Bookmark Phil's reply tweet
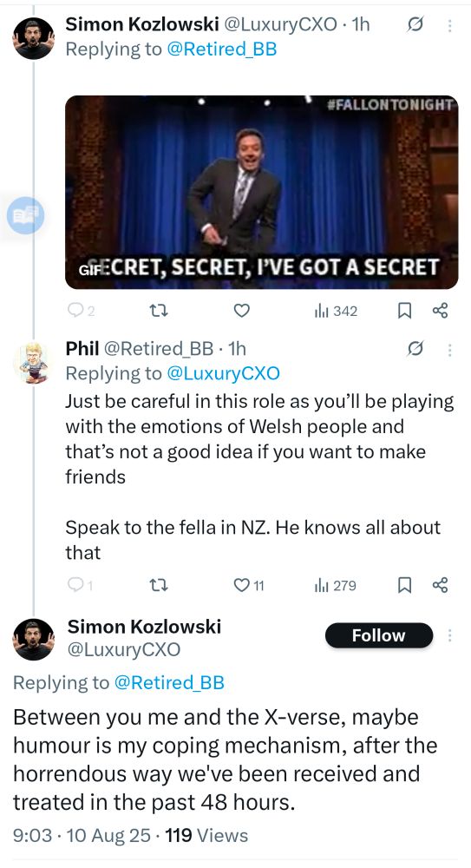Image resolution: width=471 pixels, height=868 pixels. click(x=404, y=585)
